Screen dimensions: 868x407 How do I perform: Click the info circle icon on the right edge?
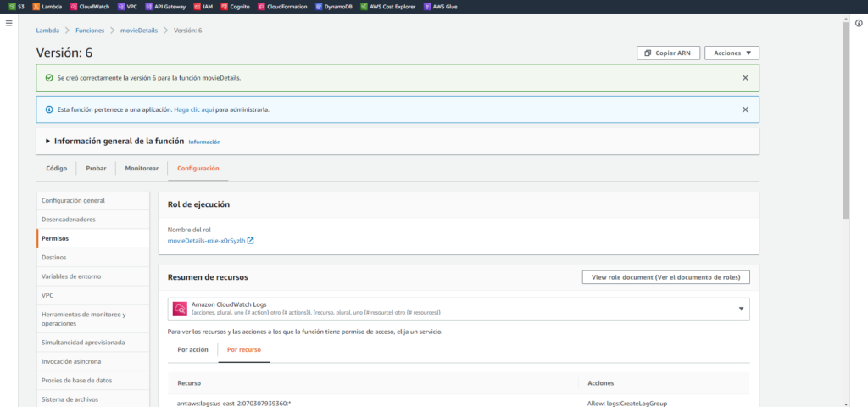(859, 23)
